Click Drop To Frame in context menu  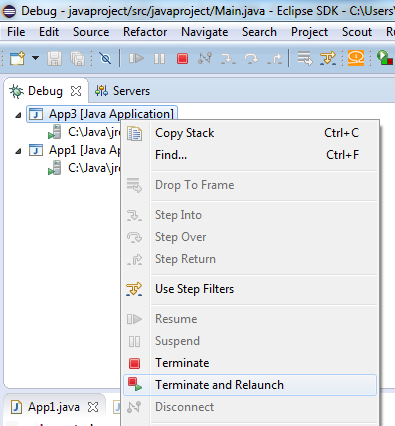[250, 185]
